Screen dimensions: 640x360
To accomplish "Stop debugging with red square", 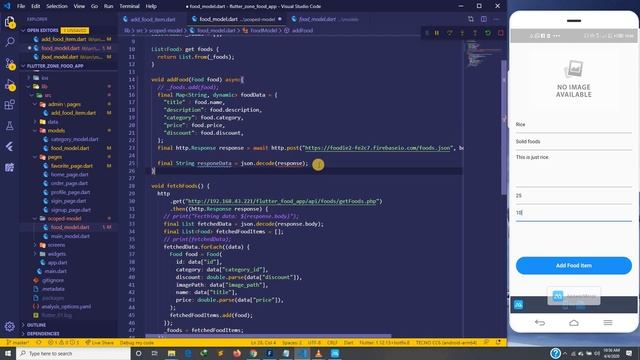I will (500, 33).
